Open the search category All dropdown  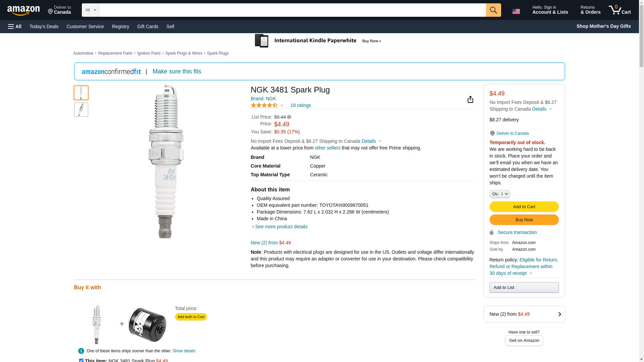click(90, 10)
